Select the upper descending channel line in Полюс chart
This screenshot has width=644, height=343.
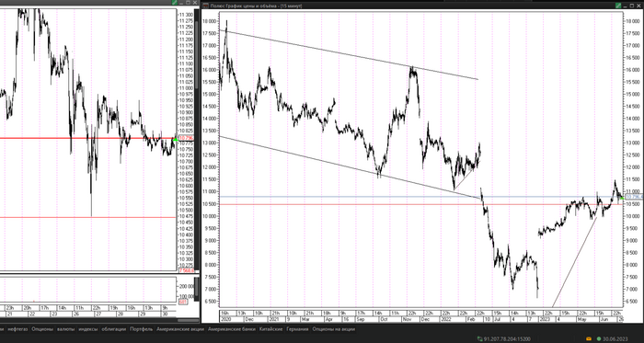[349, 55]
